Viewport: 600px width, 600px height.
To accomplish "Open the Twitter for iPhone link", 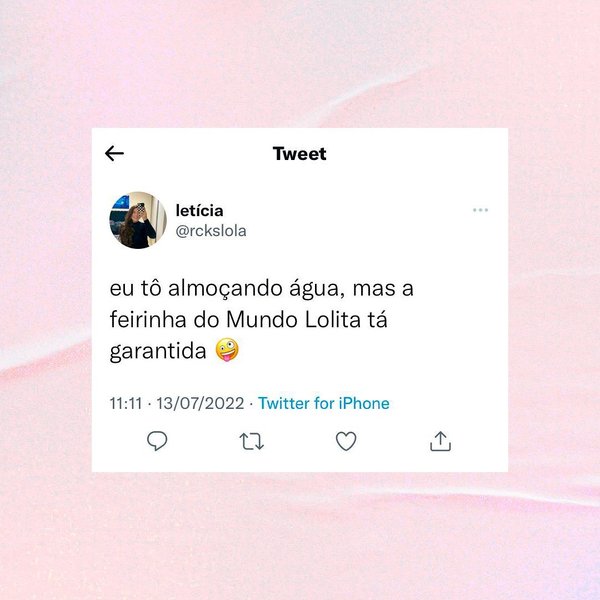I will click(x=324, y=403).
